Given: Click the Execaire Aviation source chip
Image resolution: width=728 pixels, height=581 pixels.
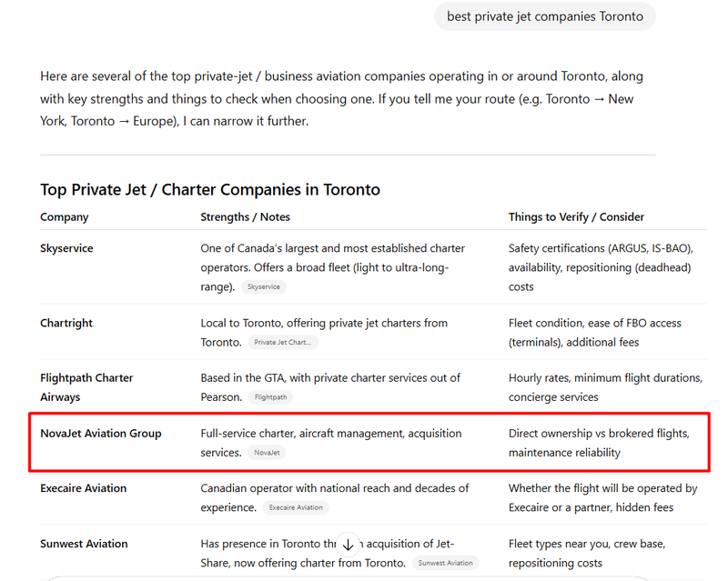Looking at the screenshot, I should [296, 507].
